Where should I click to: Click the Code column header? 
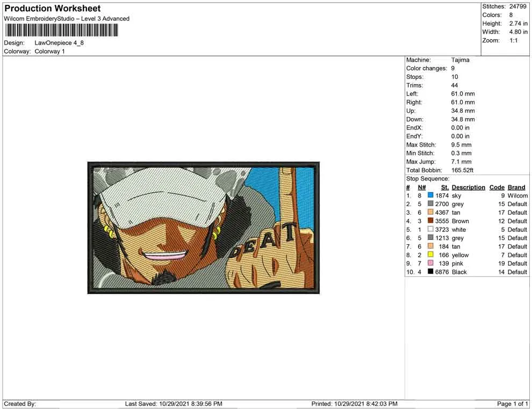pos(497,187)
